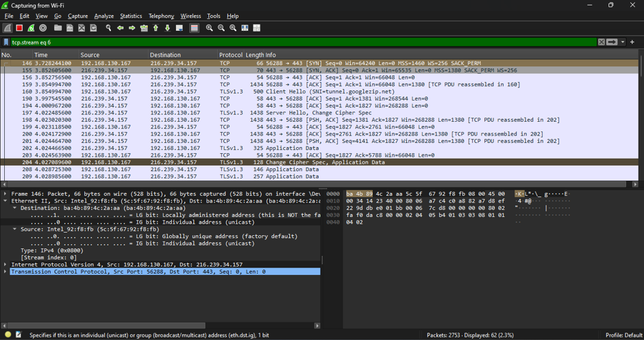Collapse the Ethernet II tree node
644x340 pixels.
(x=5, y=200)
